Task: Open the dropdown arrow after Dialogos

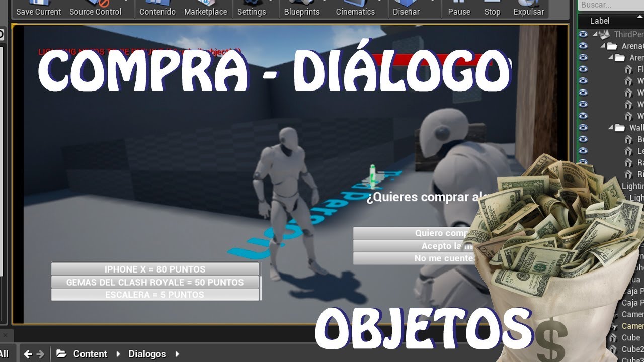Action: (177, 354)
